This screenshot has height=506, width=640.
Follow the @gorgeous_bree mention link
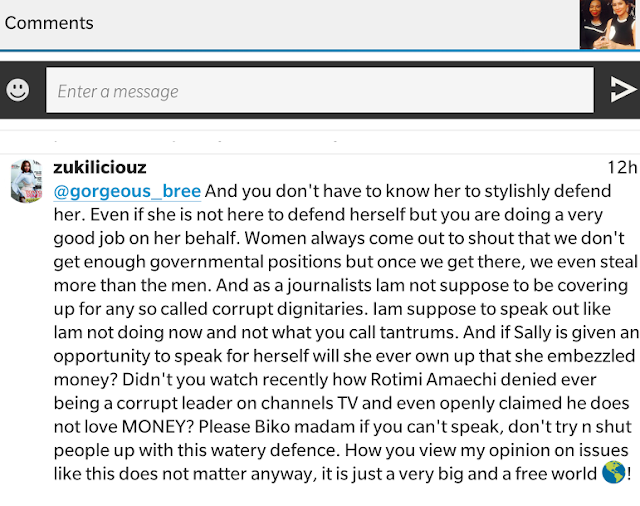(127, 191)
